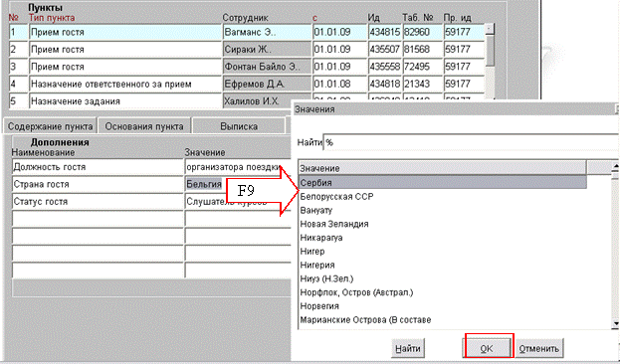The image size is (620, 364).
Task: Select Нигер entry in the list
Action: point(312,252)
